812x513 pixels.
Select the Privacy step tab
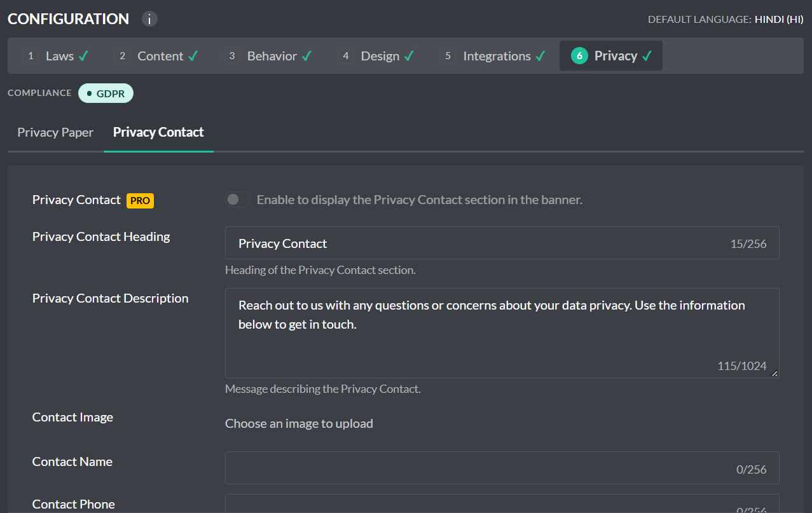pos(611,56)
